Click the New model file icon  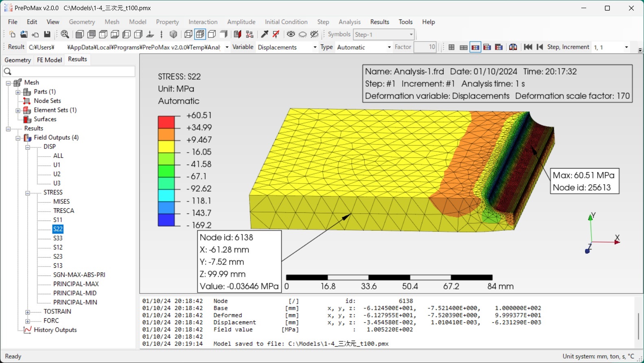pos(12,34)
